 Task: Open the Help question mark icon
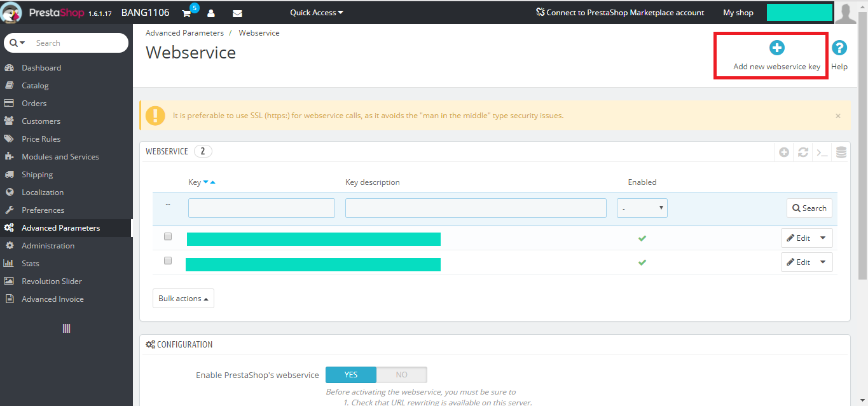839,48
